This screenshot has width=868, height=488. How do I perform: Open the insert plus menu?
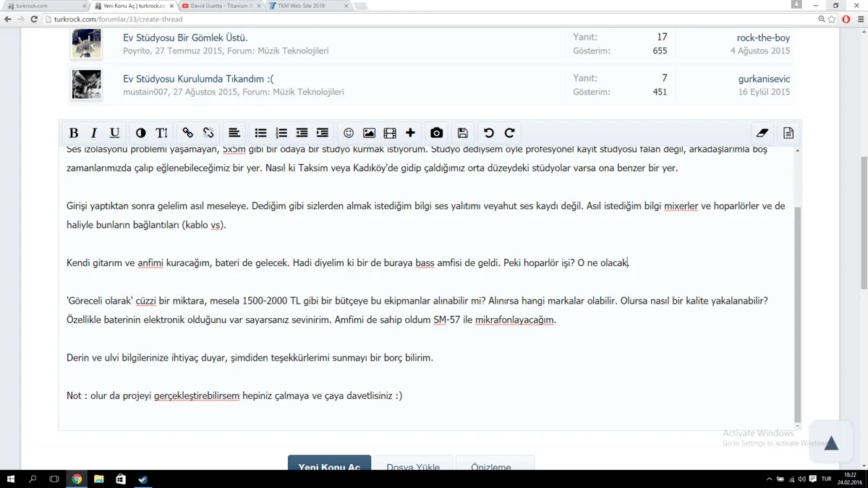[x=410, y=133]
